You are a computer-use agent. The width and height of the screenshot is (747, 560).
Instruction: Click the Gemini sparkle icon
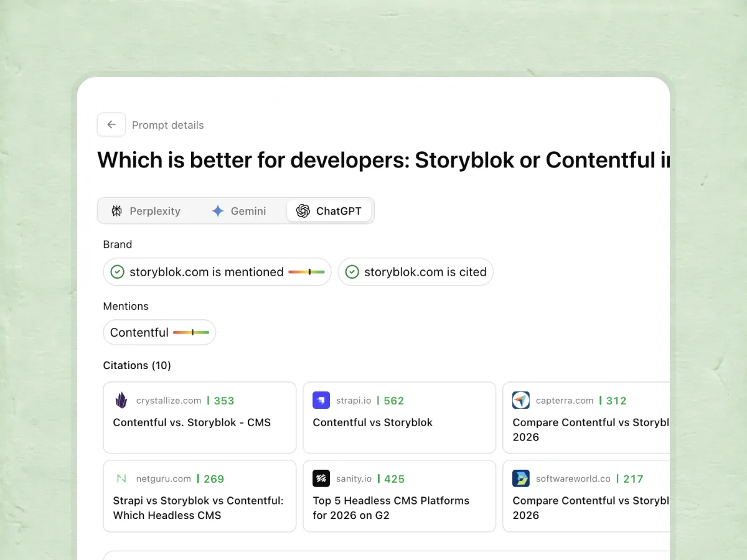pyautogui.click(x=218, y=211)
